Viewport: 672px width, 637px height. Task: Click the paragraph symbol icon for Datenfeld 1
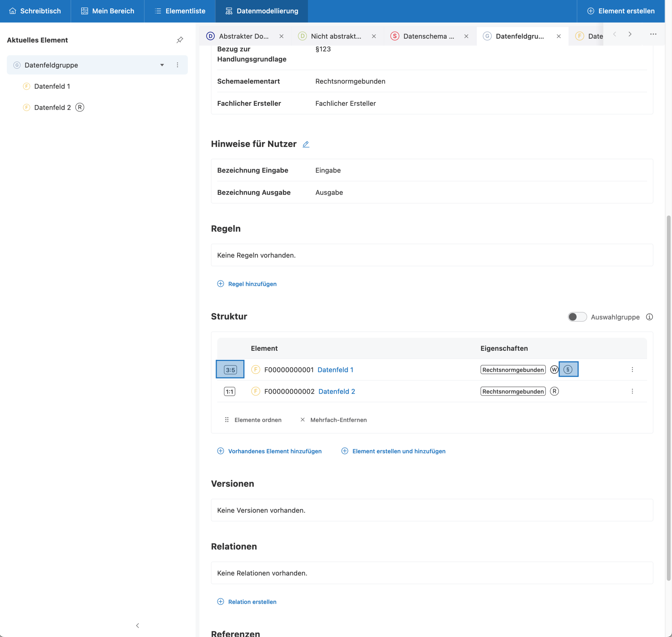click(x=568, y=370)
